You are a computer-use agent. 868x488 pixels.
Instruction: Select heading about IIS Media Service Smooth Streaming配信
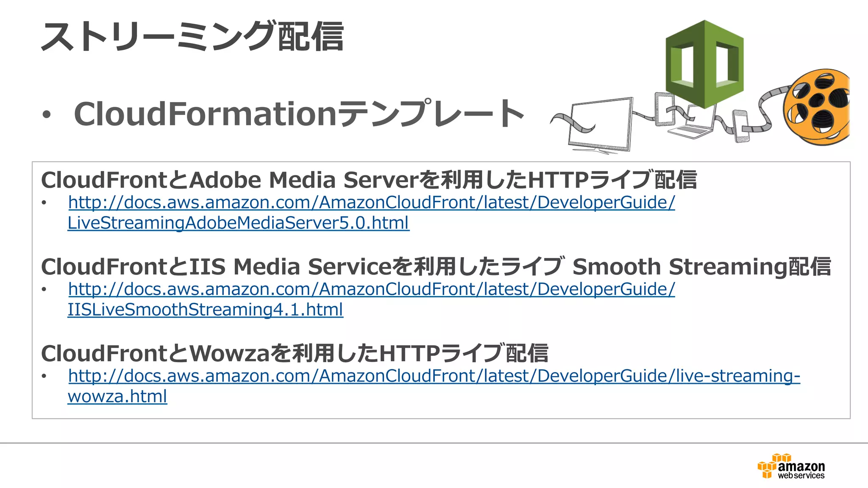(x=436, y=266)
